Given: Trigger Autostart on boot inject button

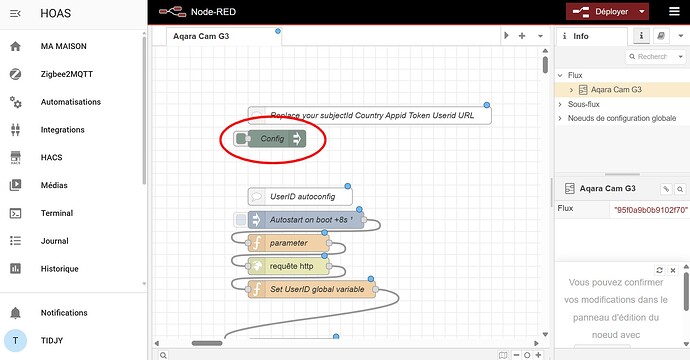Looking at the screenshot, I should (x=241, y=220).
